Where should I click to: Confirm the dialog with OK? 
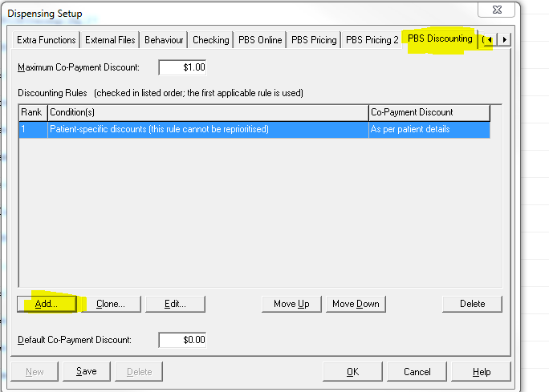(x=352, y=372)
